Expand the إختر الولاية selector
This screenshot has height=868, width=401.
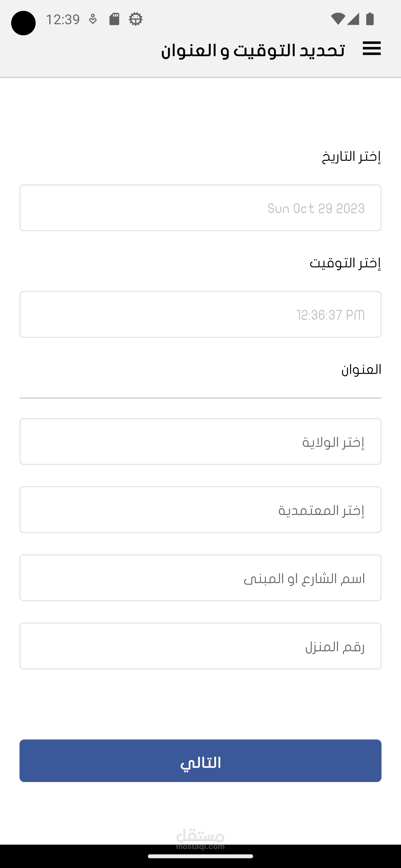(200, 442)
